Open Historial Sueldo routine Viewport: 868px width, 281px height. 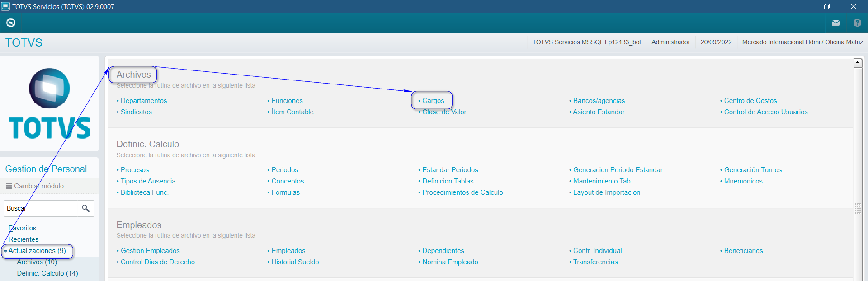click(x=295, y=262)
